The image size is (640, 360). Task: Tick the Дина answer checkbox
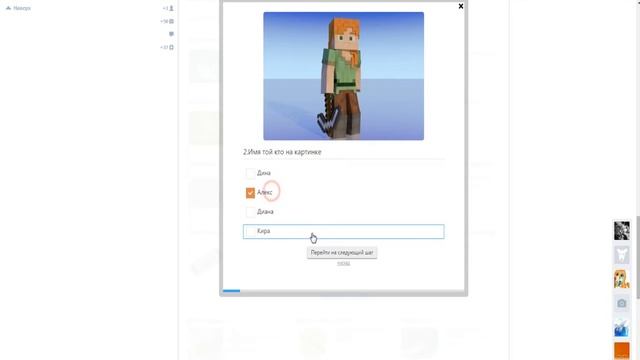250,173
